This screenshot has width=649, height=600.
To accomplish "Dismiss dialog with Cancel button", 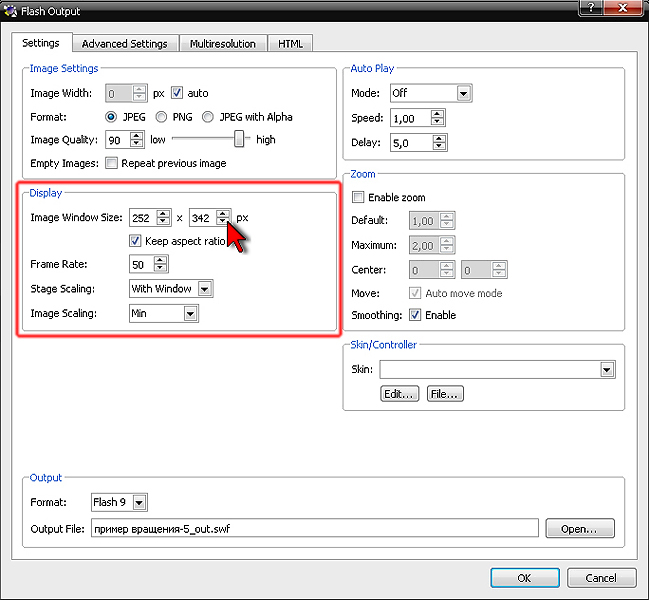I will (601, 578).
